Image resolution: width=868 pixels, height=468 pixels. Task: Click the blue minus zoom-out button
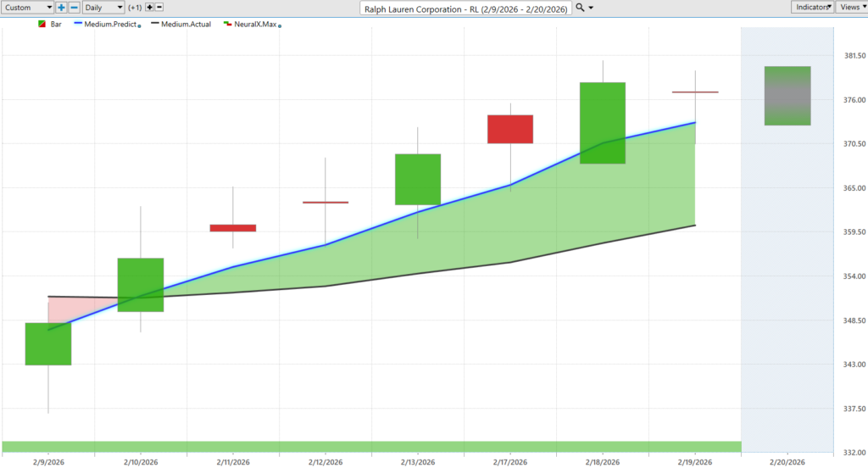point(75,7)
